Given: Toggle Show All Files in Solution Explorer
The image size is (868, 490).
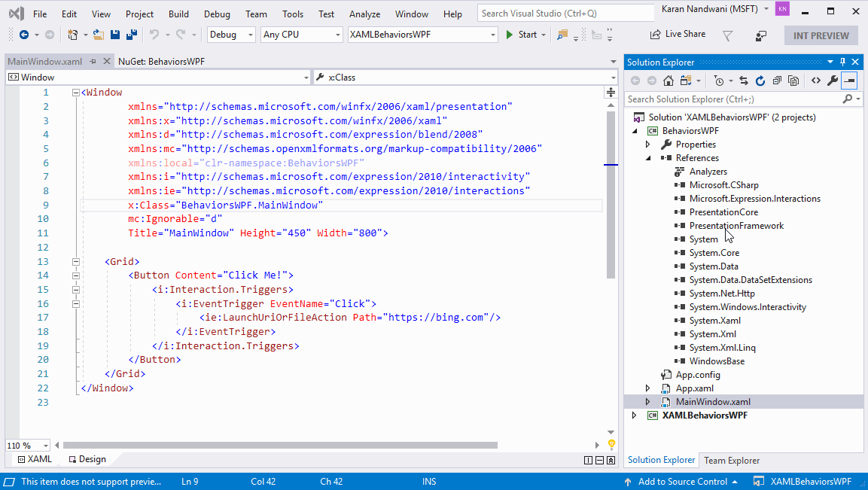Looking at the screenshot, I should (794, 81).
